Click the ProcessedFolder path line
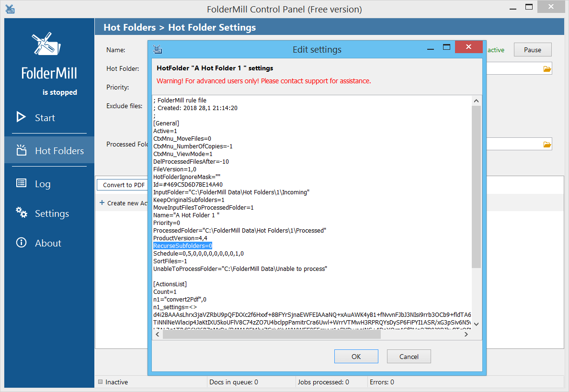 239,231
